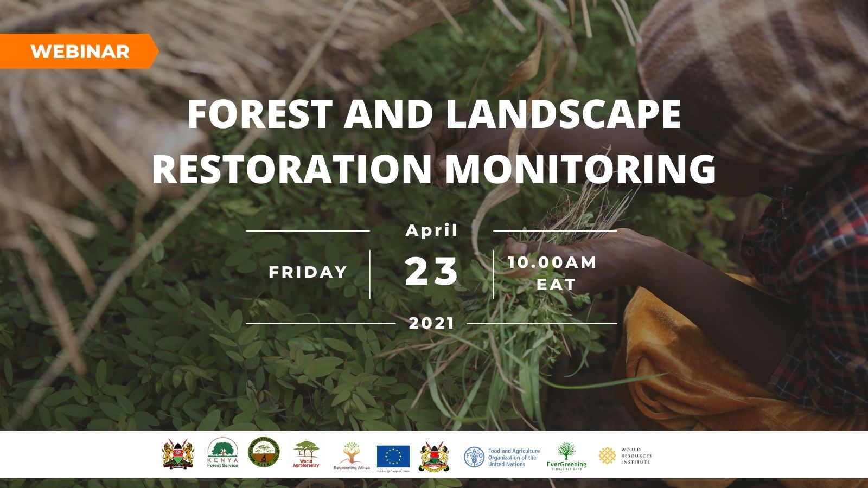Click the FAO circular emblem
This screenshot has height=488, width=868.
pyautogui.click(x=474, y=457)
